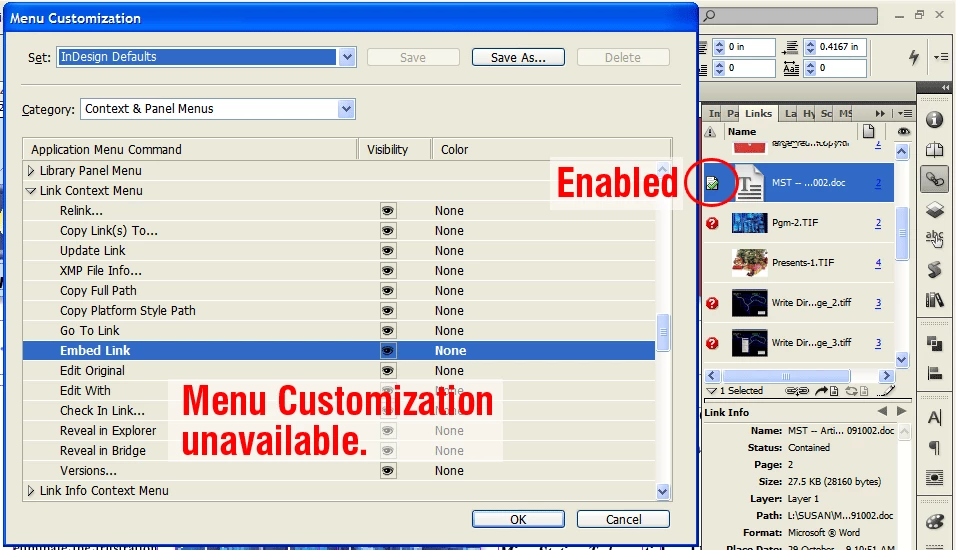Open the Layers panel icon in dock
Screen dimensions: 956x550
tap(934, 210)
